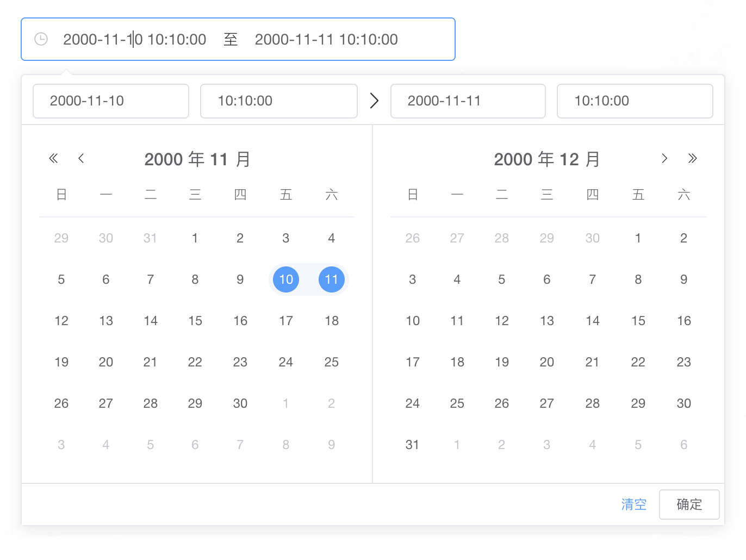Click the arrow between start and end fields

tap(374, 101)
